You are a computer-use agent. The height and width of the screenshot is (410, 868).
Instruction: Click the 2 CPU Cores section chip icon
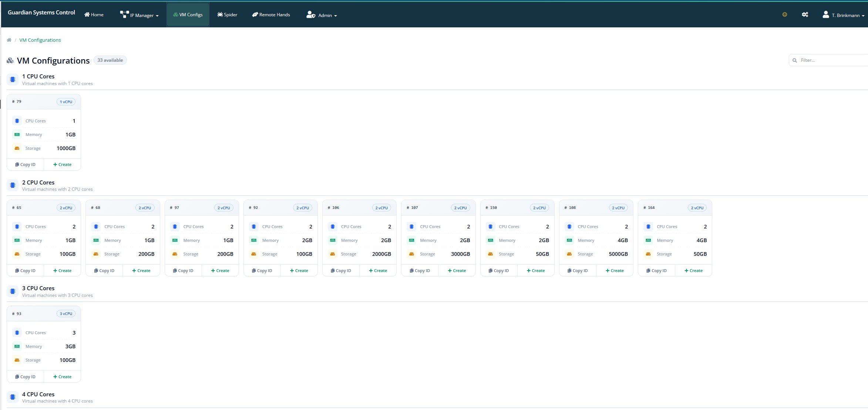point(13,185)
